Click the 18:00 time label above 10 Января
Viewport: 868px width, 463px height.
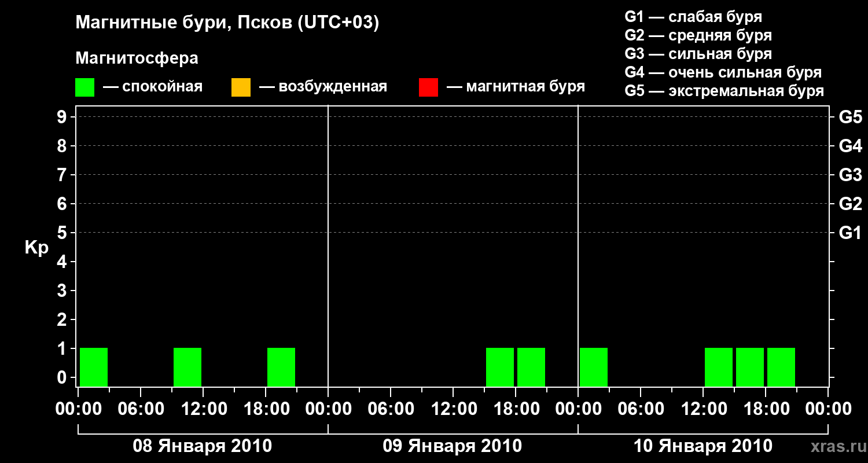pyautogui.click(x=766, y=409)
